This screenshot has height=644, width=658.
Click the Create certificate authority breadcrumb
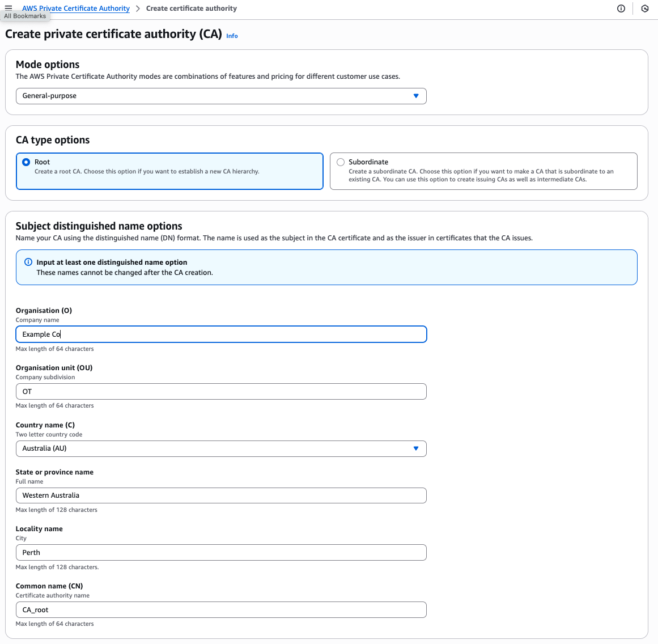[192, 9]
